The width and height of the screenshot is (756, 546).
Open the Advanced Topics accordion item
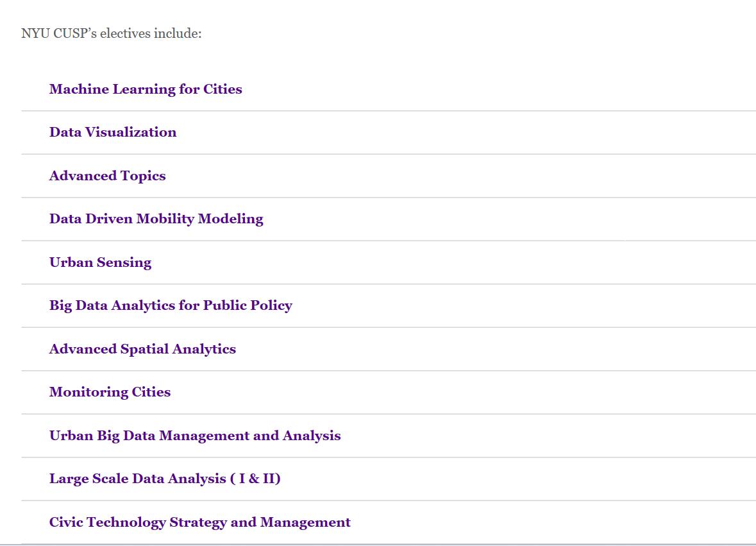coord(107,176)
